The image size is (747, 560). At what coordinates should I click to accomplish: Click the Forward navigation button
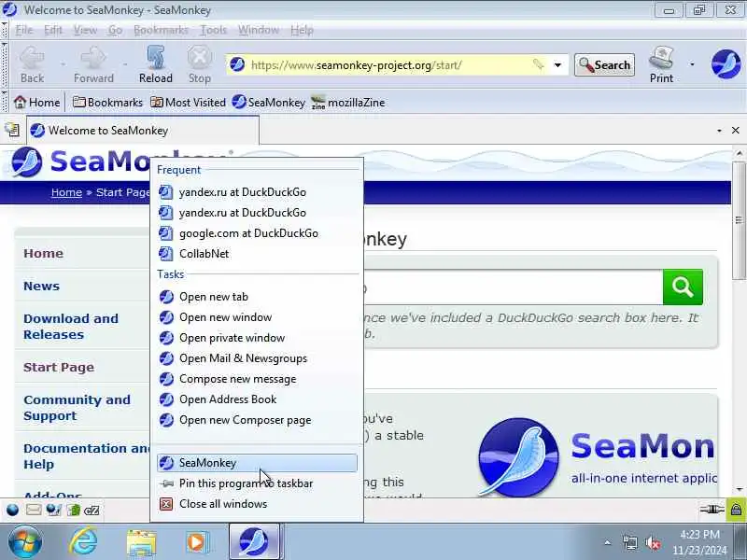[93, 64]
